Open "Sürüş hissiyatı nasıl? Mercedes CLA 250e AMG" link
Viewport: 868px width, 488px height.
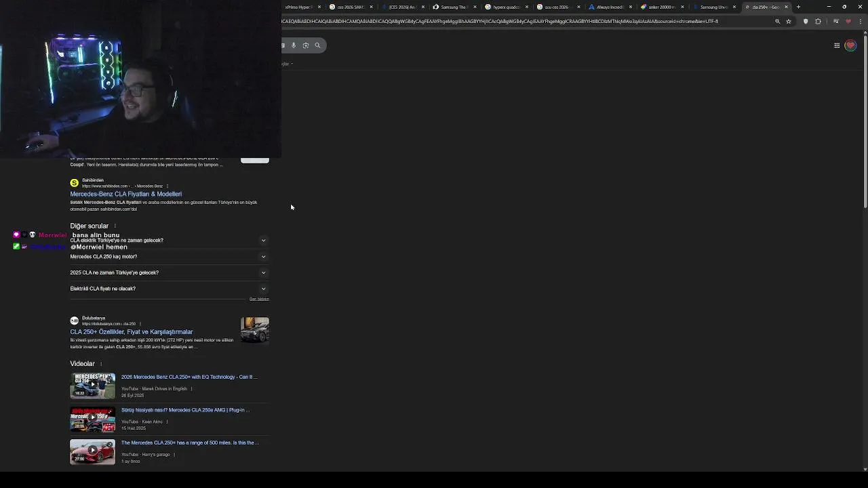185,410
